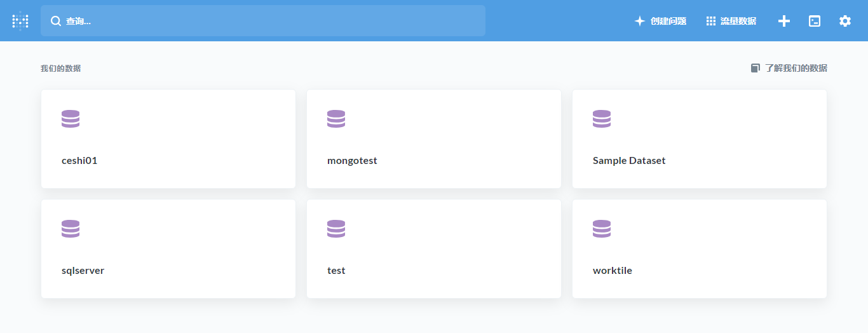Click the database icon on worktile card
Viewport: 868px width, 333px height.
point(602,229)
